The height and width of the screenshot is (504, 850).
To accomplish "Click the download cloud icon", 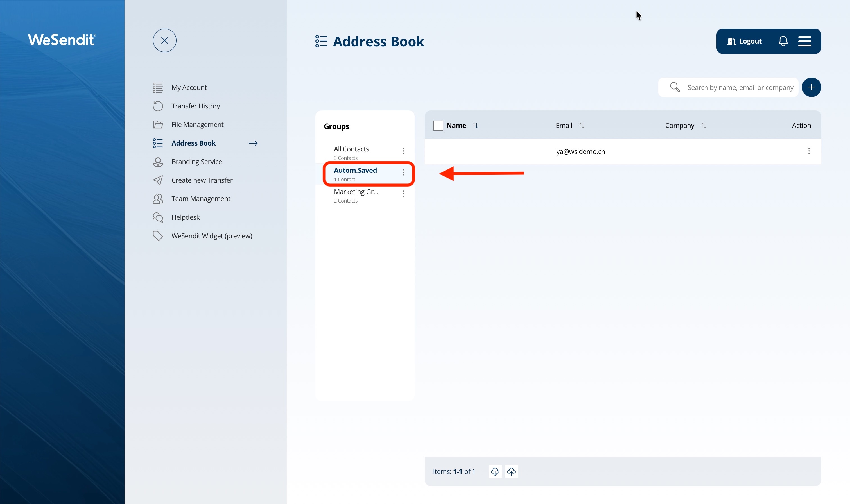I will 495,471.
